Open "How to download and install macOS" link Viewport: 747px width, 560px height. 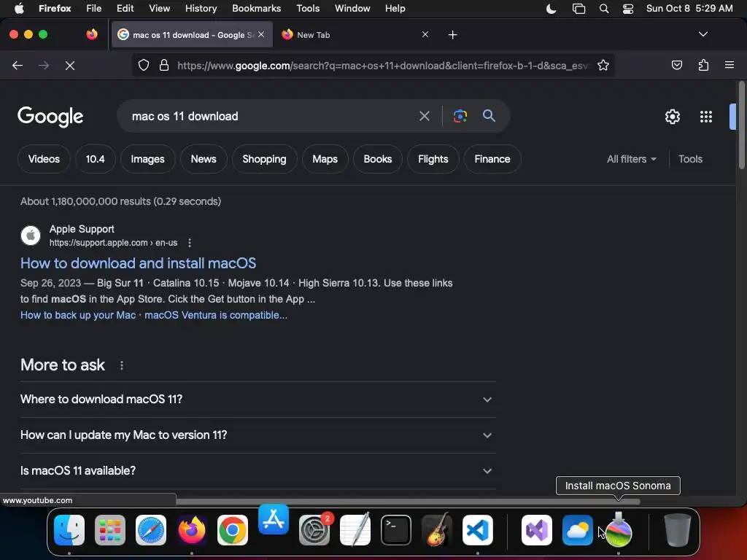tap(138, 263)
